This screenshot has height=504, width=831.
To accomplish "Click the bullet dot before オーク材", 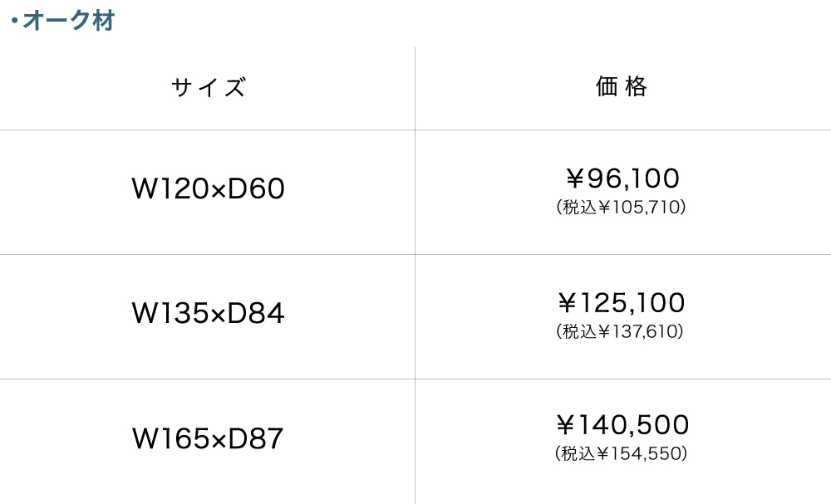I will 15,22.
